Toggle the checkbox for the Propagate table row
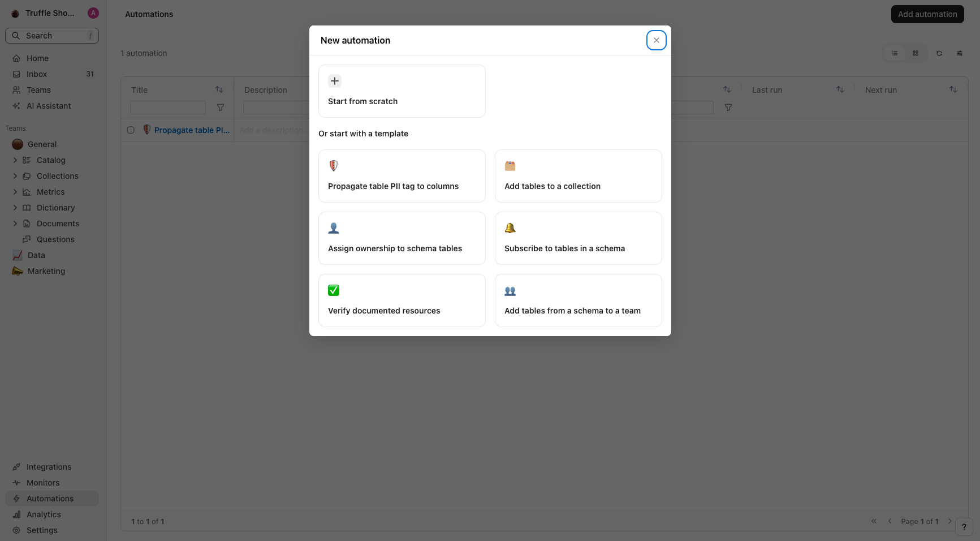 131,130
